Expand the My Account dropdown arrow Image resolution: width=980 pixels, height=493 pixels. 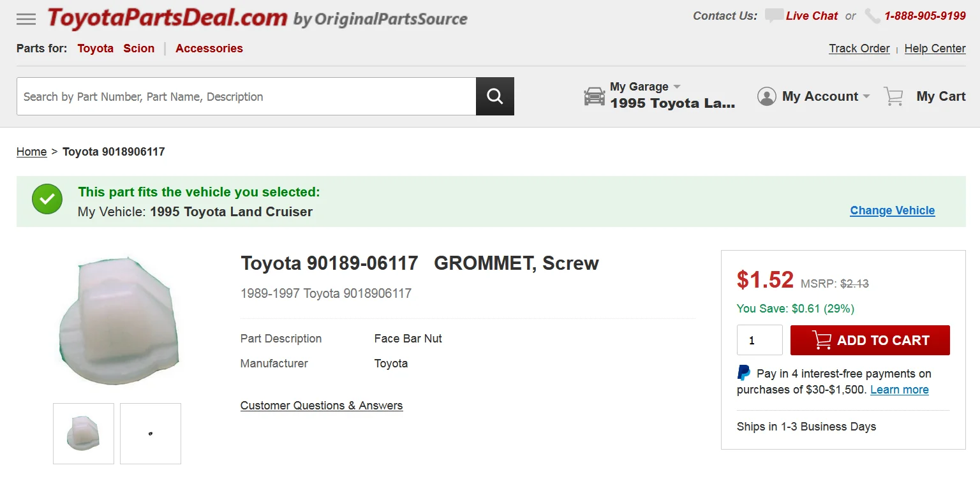click(x=866, y=96)
